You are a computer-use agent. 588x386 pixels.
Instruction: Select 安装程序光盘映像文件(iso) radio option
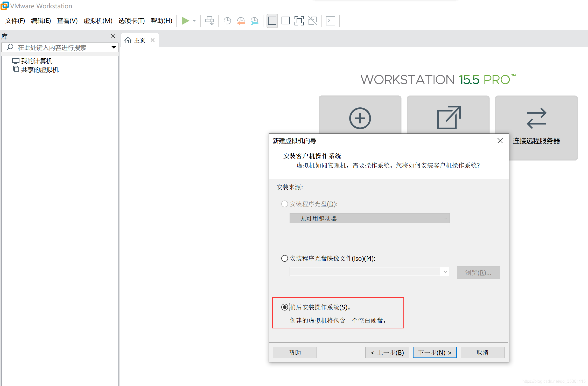[284, 258]
